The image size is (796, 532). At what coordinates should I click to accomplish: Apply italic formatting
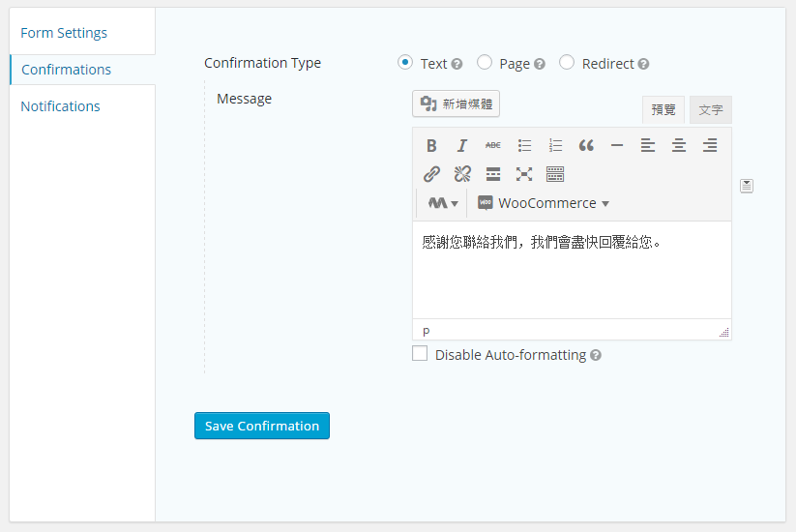point(462,146)
